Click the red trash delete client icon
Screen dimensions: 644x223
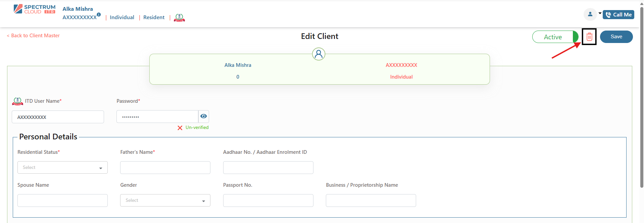(x=589, y=37)
